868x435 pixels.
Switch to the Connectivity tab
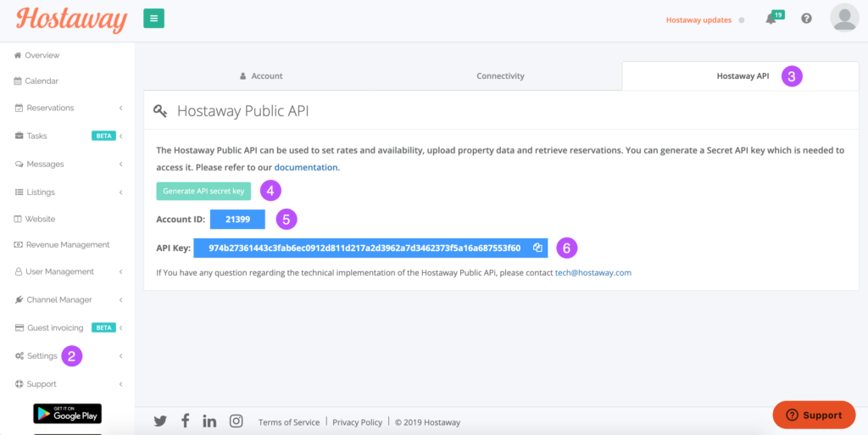500,75
